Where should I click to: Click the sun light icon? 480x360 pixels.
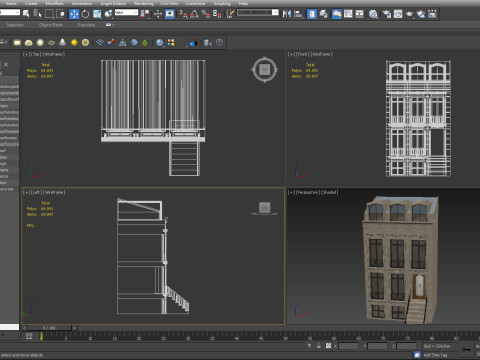tap(74, 43)
